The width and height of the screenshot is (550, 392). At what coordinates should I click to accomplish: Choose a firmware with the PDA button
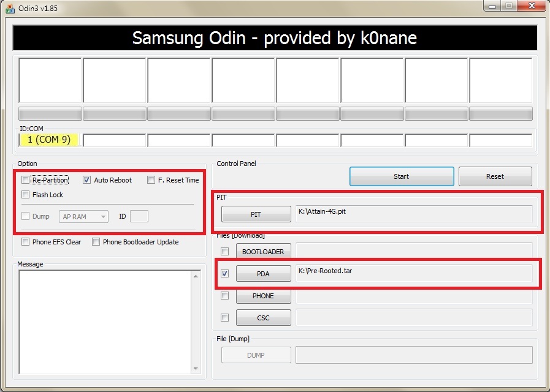262,274
